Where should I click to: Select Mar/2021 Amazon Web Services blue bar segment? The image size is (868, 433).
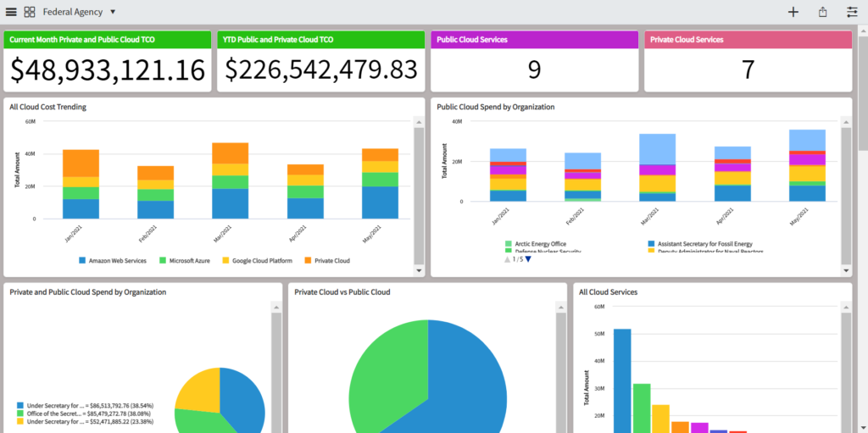pos(231,203)
